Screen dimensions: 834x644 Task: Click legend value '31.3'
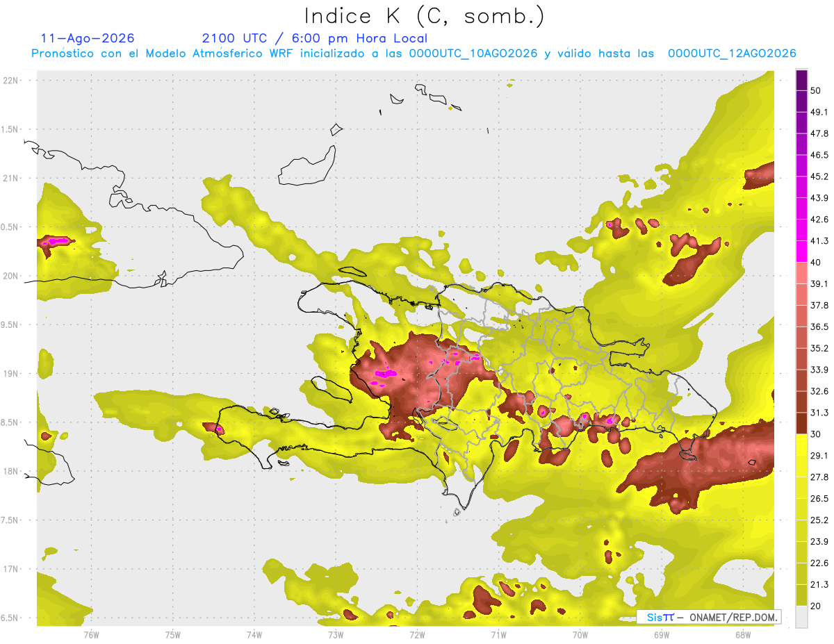pos(819,413)
